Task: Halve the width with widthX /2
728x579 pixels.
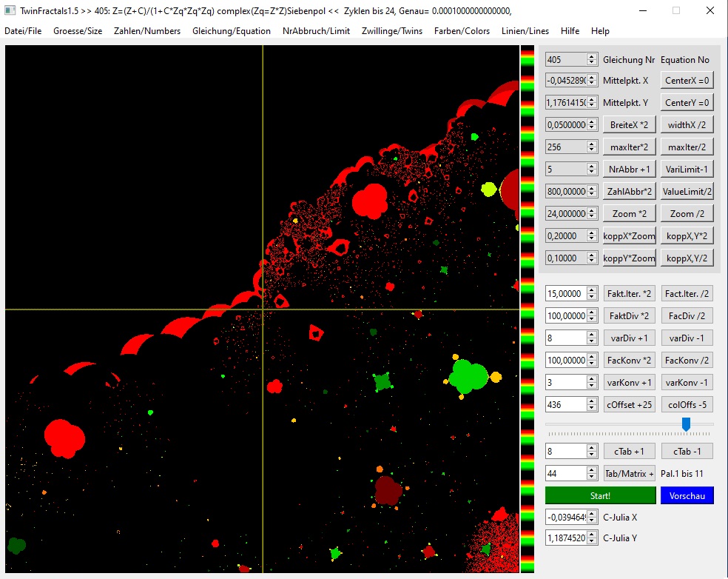Action: 687,125
